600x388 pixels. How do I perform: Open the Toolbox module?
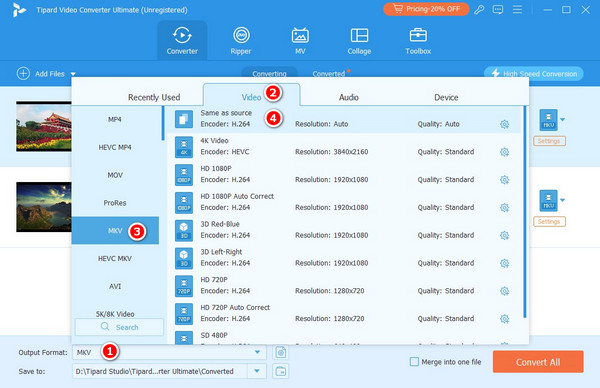[418, 41]
